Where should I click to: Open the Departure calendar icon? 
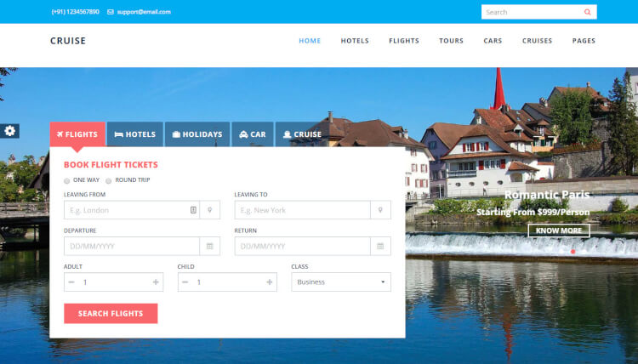[211, 246]
